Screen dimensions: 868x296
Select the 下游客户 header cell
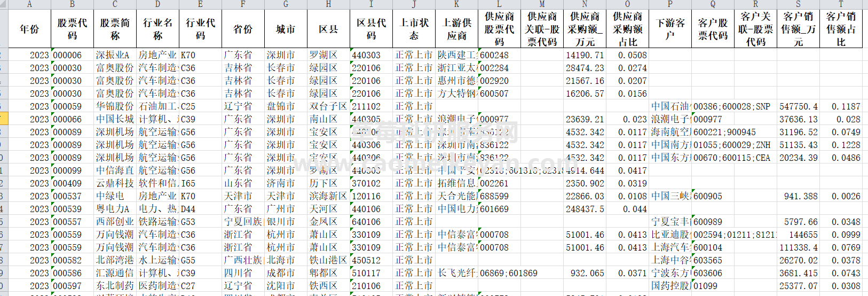(x=670, y=29)
